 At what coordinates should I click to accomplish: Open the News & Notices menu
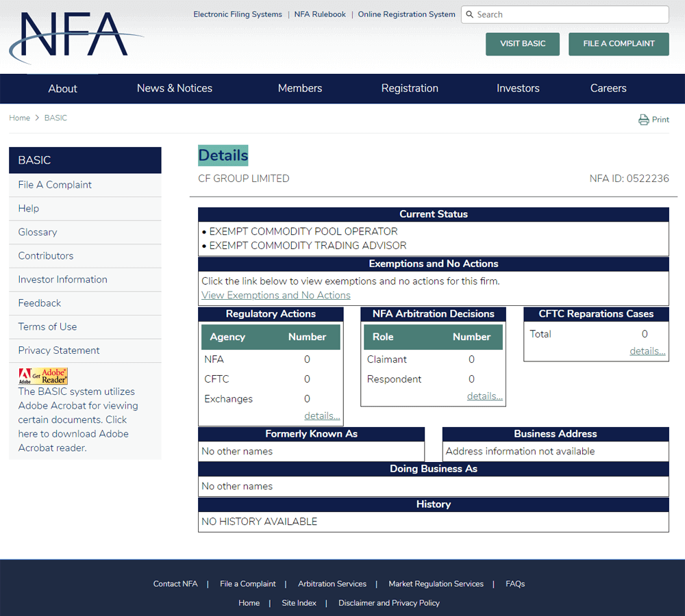[174, 88]
